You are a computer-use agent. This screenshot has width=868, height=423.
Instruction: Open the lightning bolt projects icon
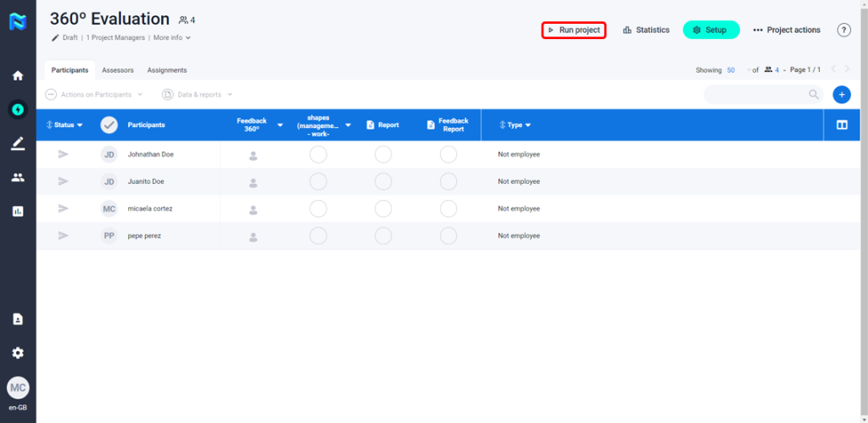coord(18,109)
